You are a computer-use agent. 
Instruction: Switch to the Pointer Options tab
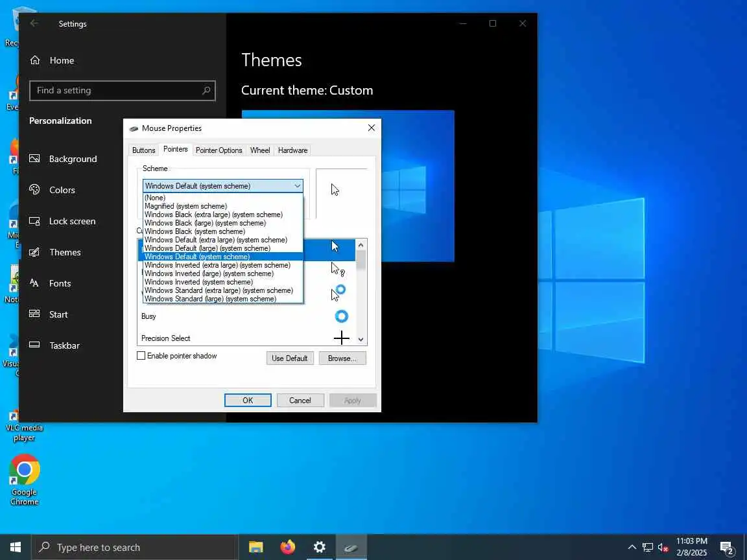click(219, 150)
